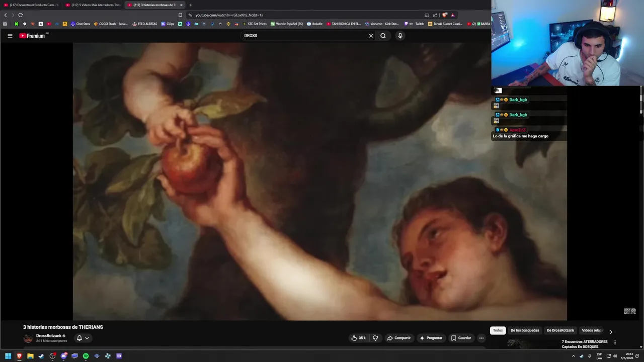Viewport: 644px width, 362px height.
Task: Open the CS:GO Stash bookmark
Action: (111, 24)
